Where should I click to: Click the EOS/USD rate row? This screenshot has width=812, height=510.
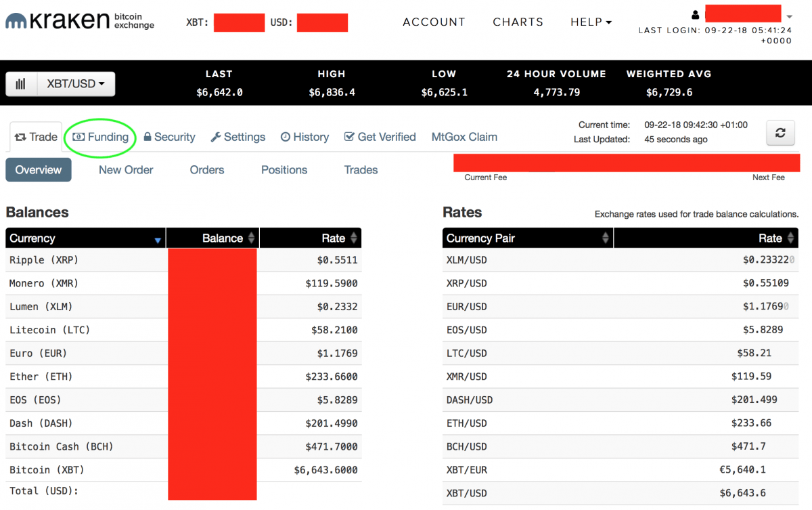coord(621,330)
